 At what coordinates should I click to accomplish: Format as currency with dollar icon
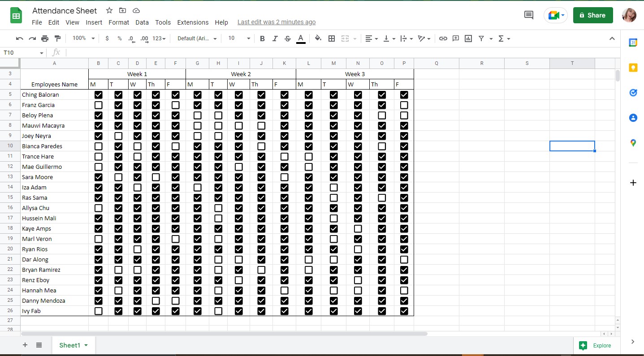pyautogui.click(x=107, y=39)
